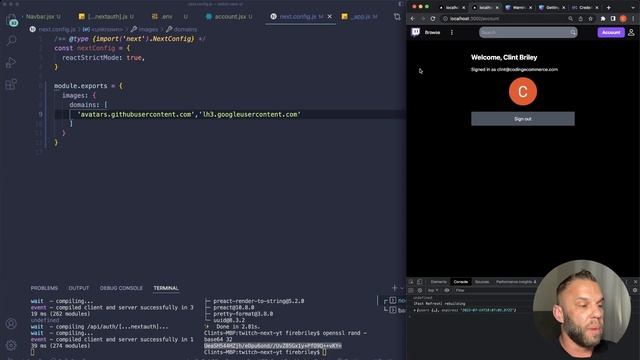640x360 pixels.
Task: Switch to the _app.js editor tab
Action: pyautogui.click(x=360, y=17)
